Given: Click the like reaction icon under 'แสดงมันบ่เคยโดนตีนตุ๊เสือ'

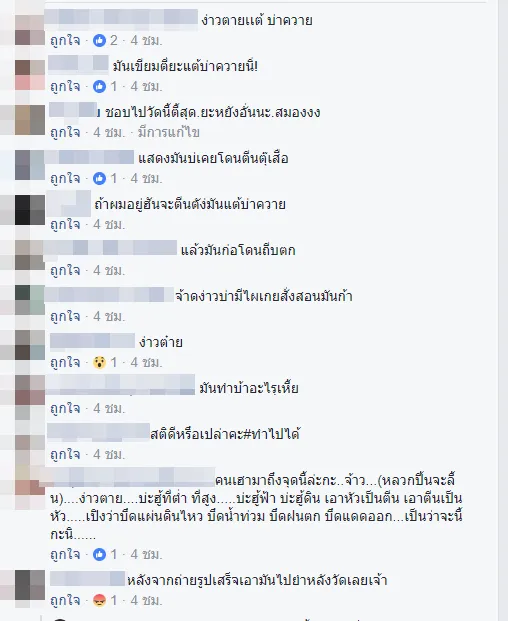Looking at the screenshot, I should click(99, 179).
